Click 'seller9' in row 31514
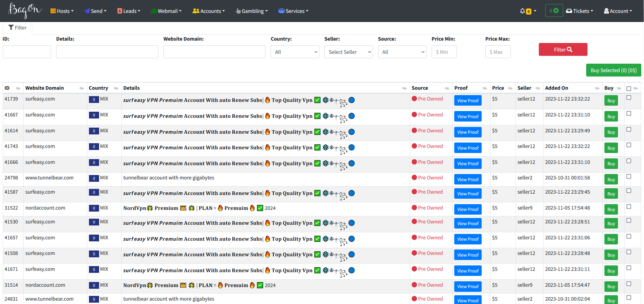Viewport: 644px width, 304px height. tap(525, 285)
